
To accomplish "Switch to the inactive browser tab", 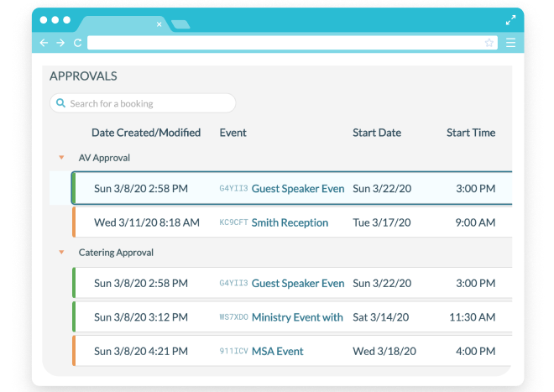I will 180,24.
